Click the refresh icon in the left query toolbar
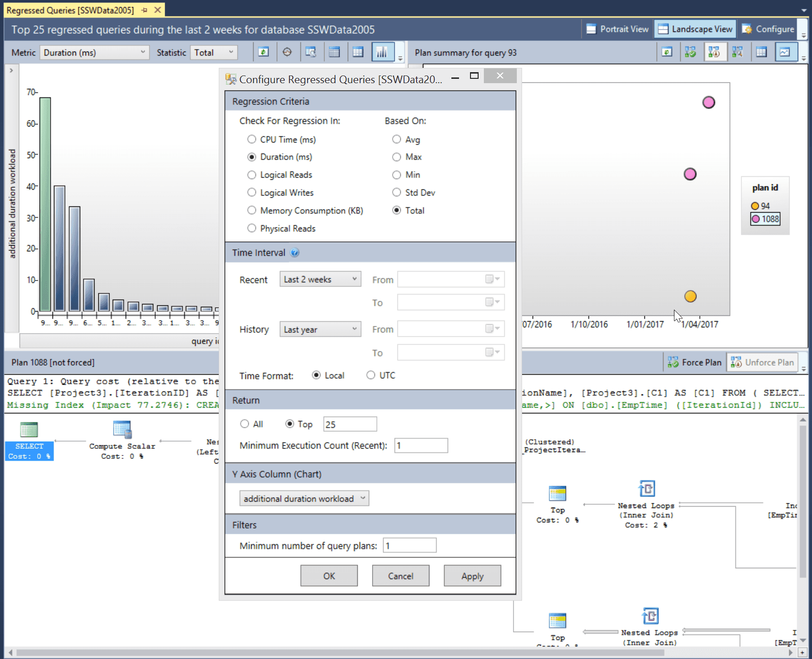Screen dimensions: 812x659 pyautogui.click(x=264, y=52)
